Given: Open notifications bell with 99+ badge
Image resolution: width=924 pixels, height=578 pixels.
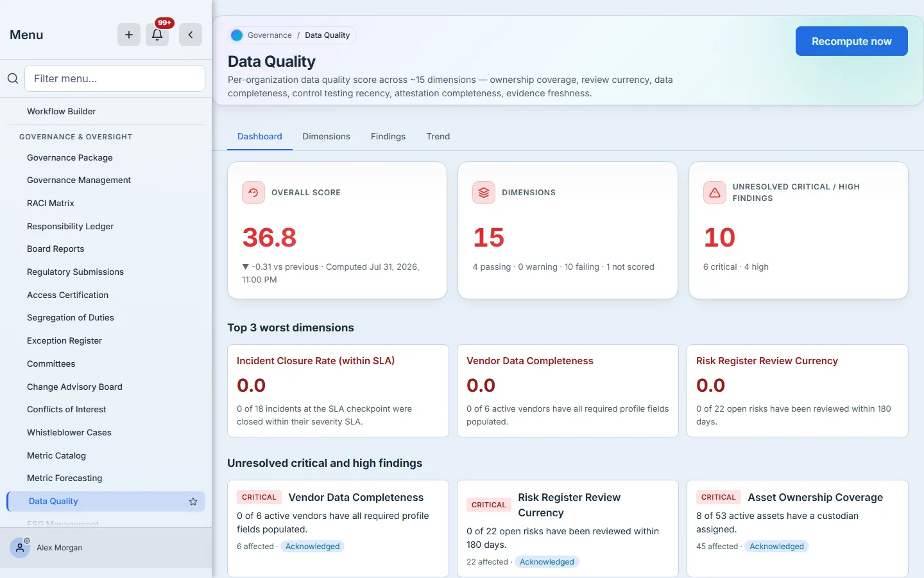Looking at the screenshot, I should pyautogui.click(x=157, y=35).
